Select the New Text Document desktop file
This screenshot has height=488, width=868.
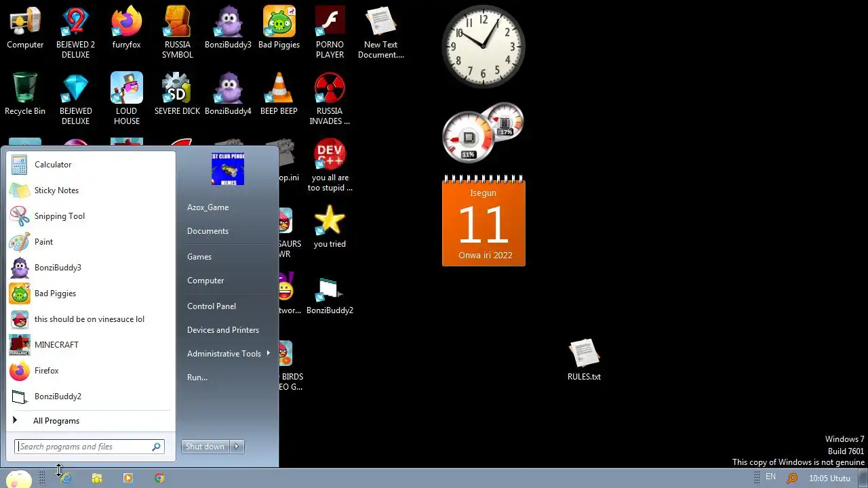[380, 33]
